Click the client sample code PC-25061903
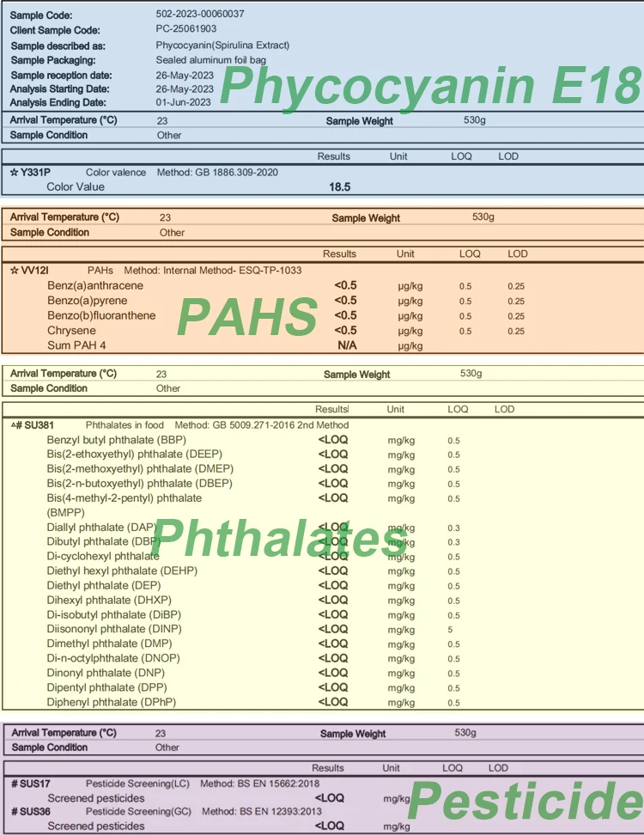 click(185, 30)
